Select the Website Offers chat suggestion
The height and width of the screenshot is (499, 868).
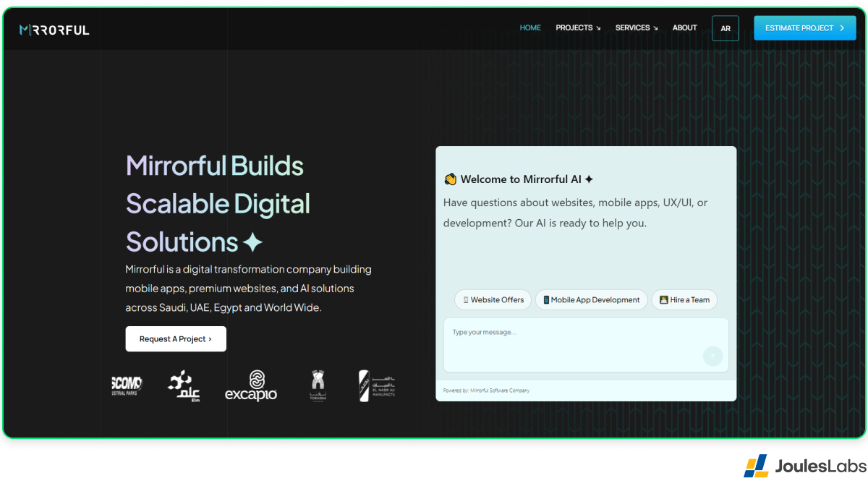point(493,299)
